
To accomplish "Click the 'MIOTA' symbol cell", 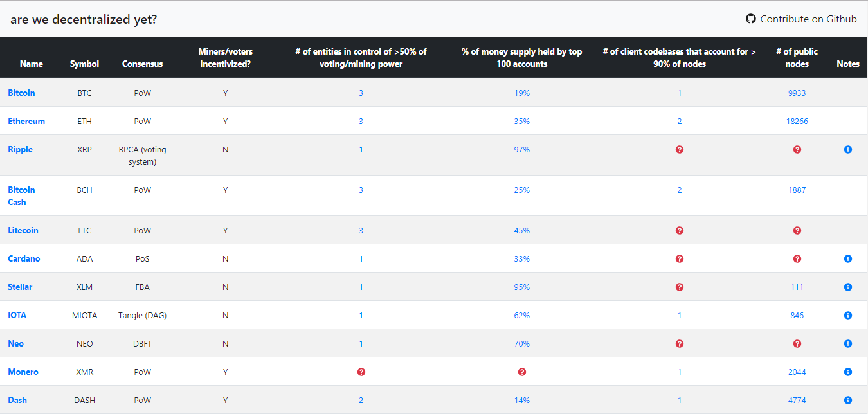I will pyautogui.click(x=84, y=315).
